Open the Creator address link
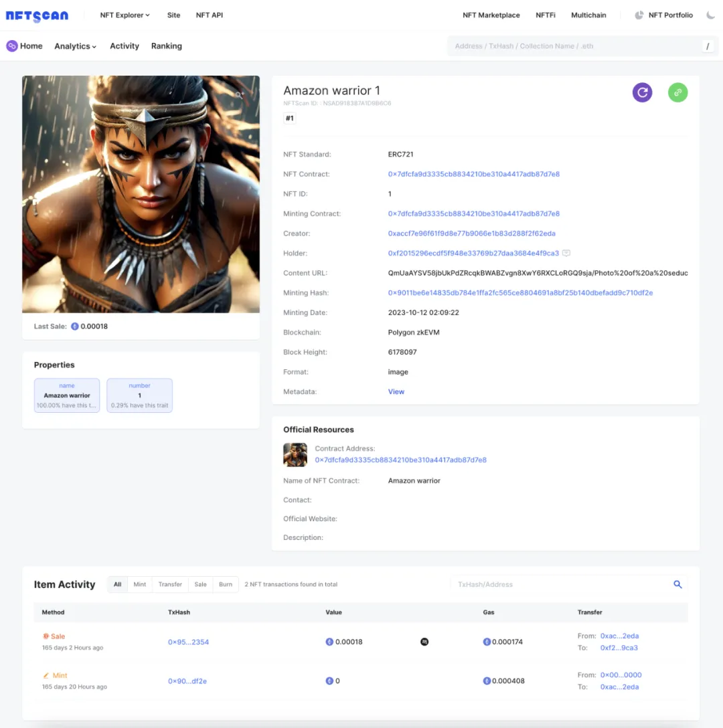Viewport: 723px width, 728px height. click(471, 233)
